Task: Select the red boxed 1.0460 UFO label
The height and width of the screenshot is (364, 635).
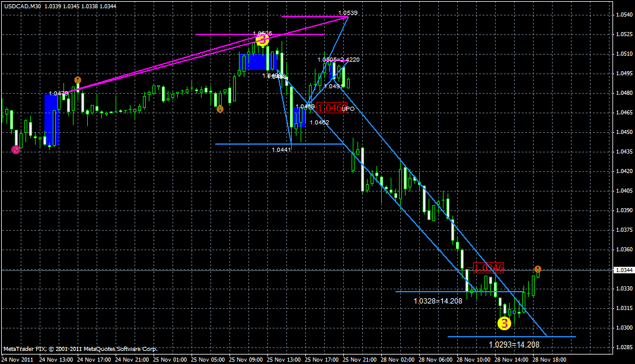Action: (x=333, y=107)
